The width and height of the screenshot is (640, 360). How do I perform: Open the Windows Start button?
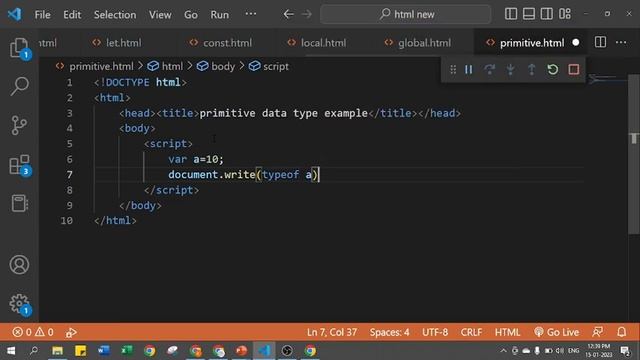11,350
